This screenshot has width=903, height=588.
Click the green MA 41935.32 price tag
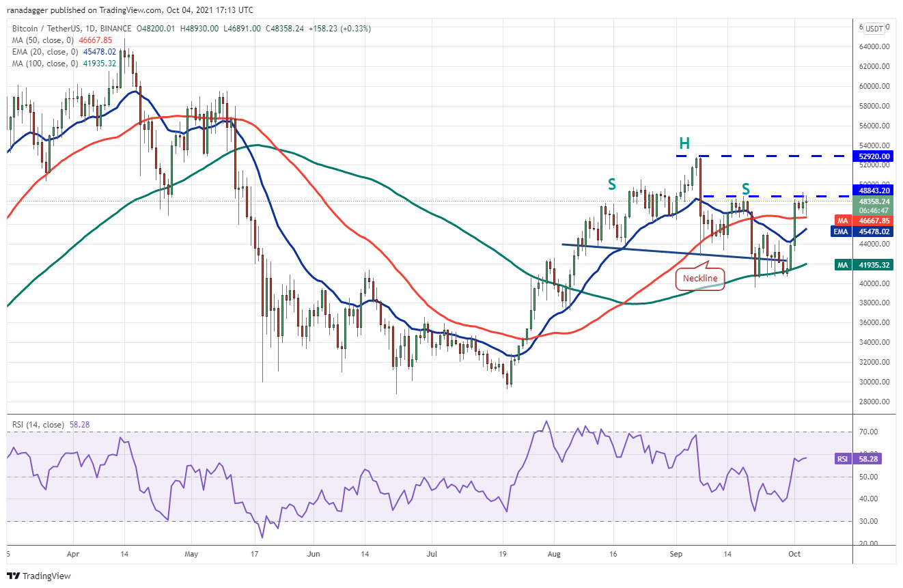tap(866, 265)
